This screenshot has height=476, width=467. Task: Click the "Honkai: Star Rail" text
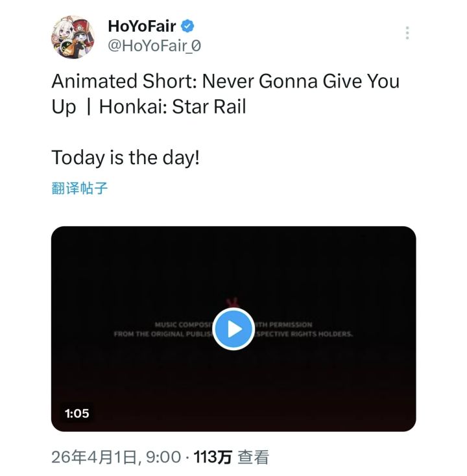click(173, 106)
